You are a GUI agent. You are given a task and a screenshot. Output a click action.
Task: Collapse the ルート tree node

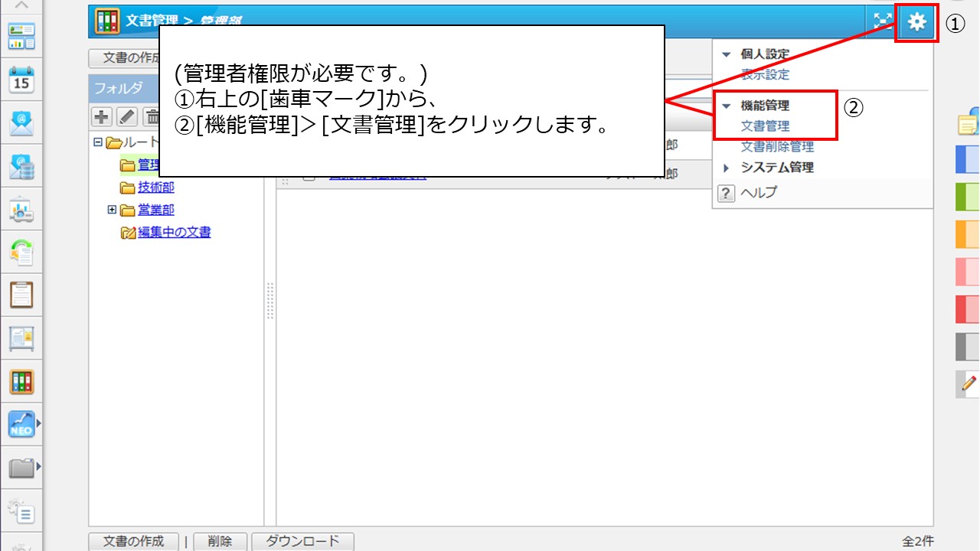pyautogui.click(x=97, y=142)
